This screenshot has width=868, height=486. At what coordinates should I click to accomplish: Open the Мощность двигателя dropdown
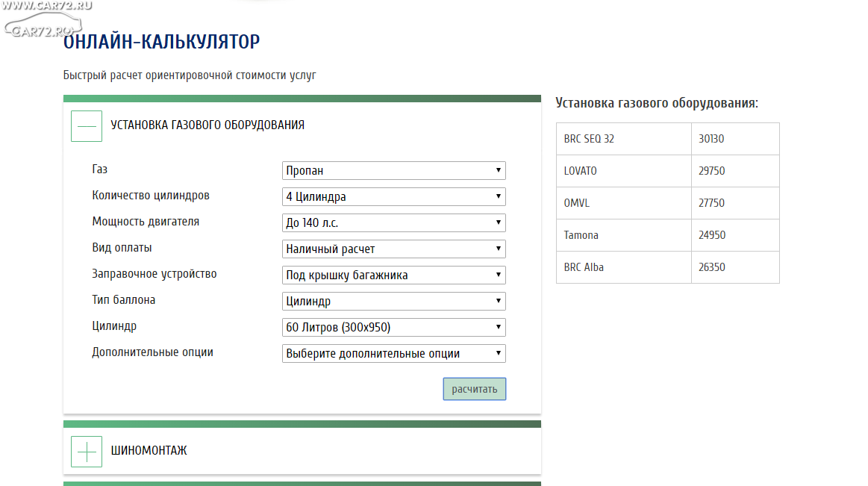point(393,222)
